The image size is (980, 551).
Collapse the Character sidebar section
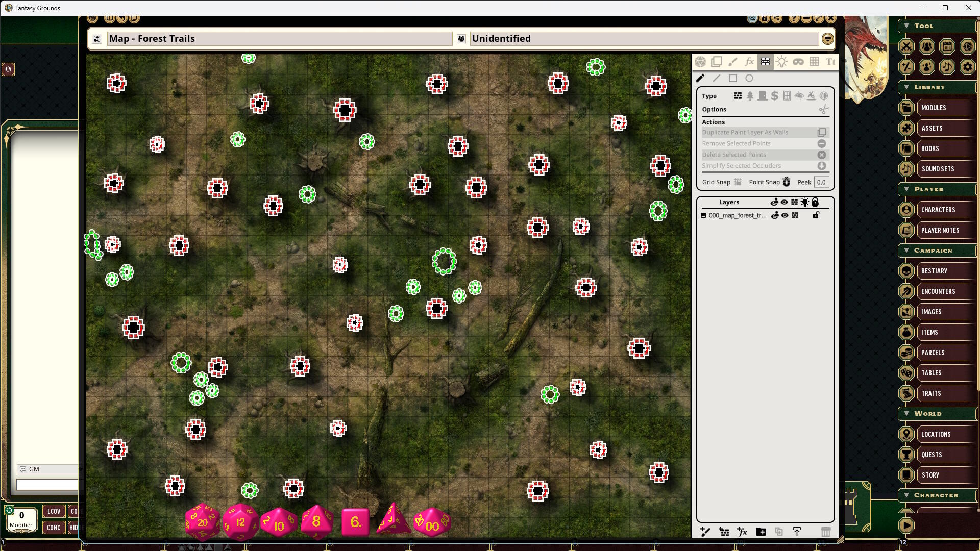(906, 495)
